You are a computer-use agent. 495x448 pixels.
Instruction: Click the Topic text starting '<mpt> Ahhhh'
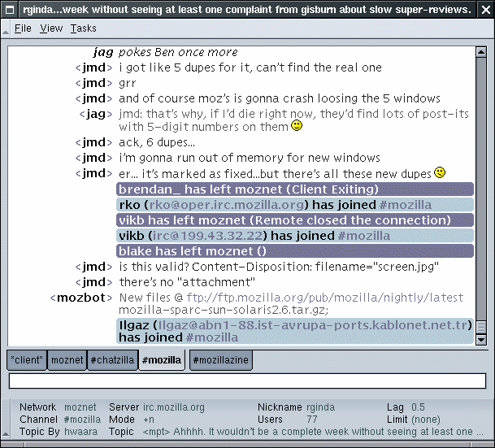[x=313, y=432]
